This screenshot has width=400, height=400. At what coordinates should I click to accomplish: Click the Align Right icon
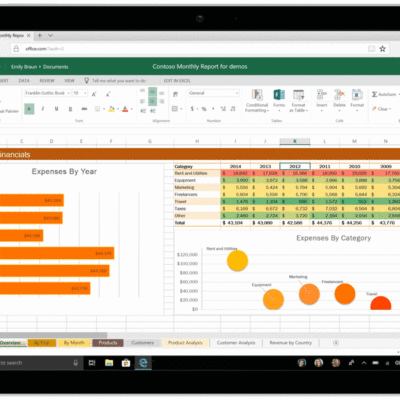pyautogui.click(x=162, y=102)
